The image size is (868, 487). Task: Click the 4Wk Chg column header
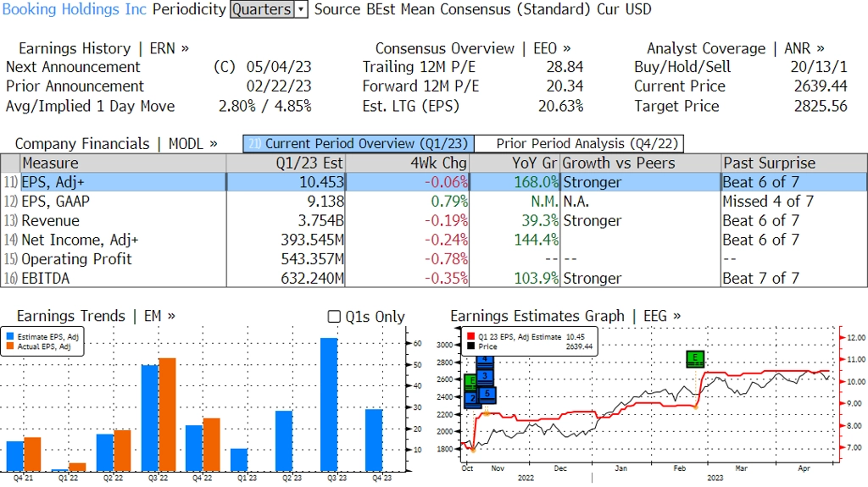pos(407,163)
